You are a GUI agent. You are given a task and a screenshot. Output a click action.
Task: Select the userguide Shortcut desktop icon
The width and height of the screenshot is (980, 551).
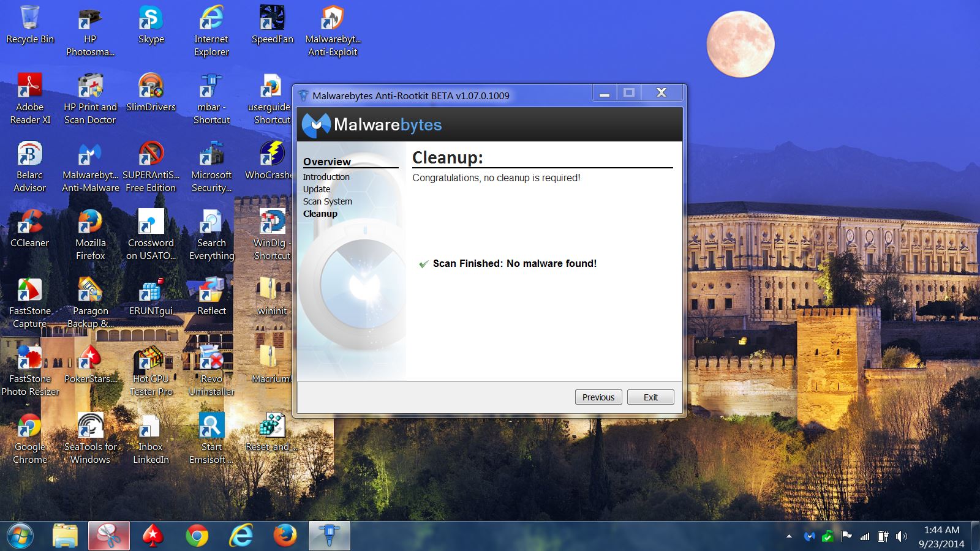pos(269,100)
